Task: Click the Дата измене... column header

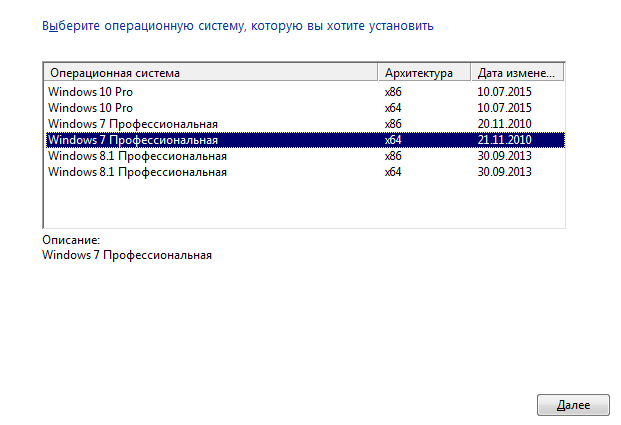Action: pos(517,72)
